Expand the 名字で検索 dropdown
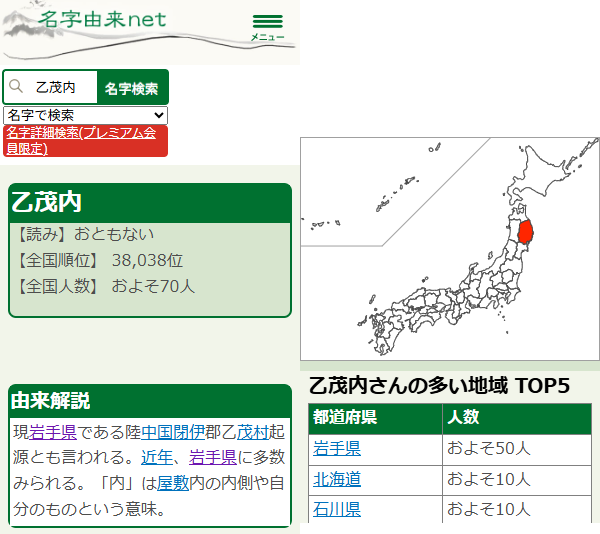Viewport: 600px width, 534px height. point(85,115)
